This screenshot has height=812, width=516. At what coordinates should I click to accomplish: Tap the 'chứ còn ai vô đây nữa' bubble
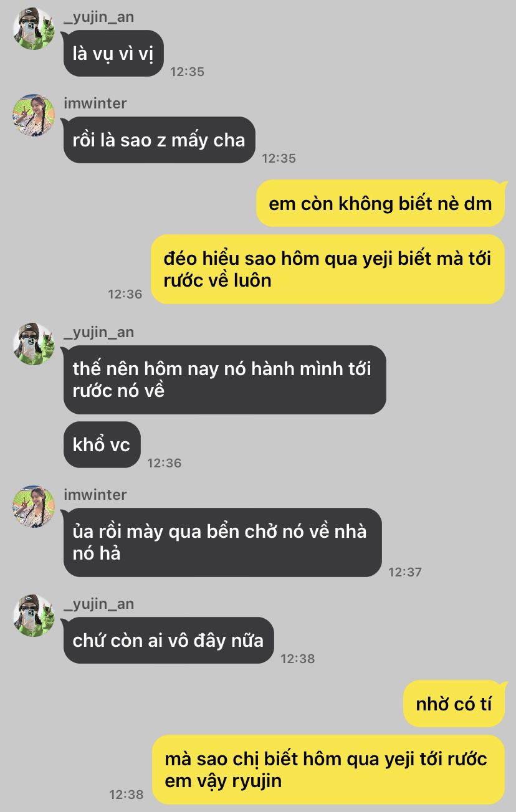point(168,640)
